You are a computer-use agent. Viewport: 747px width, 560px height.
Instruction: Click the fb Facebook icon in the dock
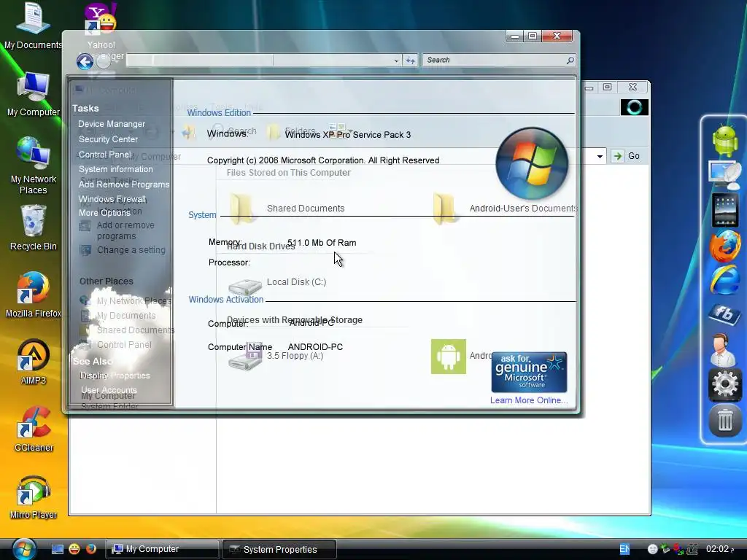pyautogui.click(x=724, y=314)
